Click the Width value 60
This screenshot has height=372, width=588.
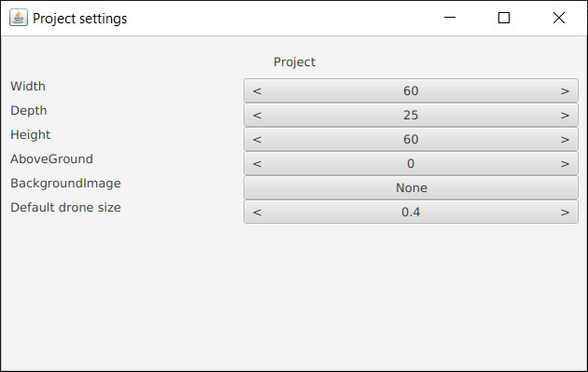pyautogui.click(x=411, y=90)
